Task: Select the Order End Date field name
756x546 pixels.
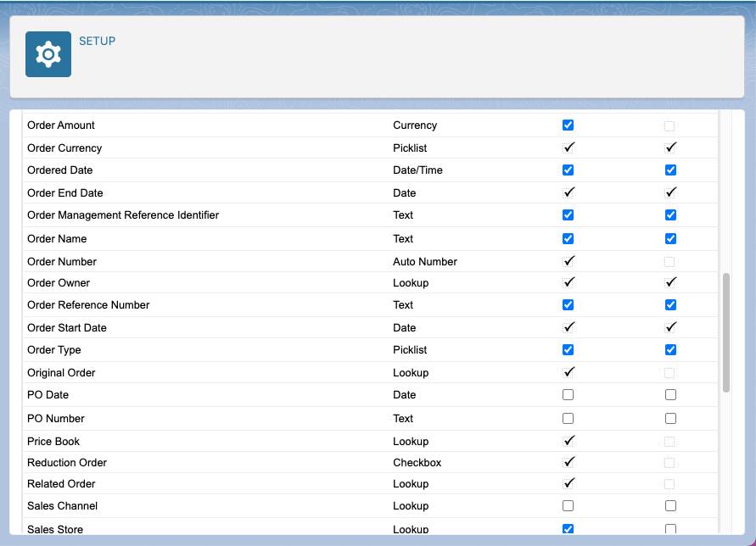Action: tap(65, 192)
